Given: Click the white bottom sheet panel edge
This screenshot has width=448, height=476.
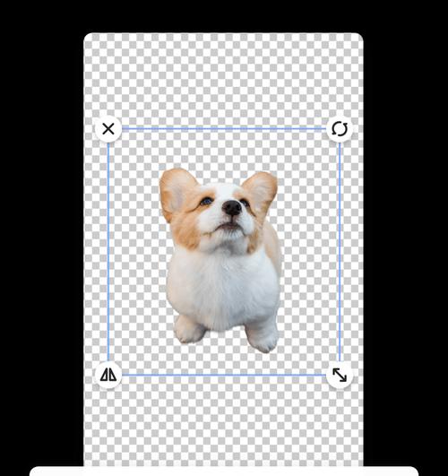Looking at the screenshot, I should (224, 472).
